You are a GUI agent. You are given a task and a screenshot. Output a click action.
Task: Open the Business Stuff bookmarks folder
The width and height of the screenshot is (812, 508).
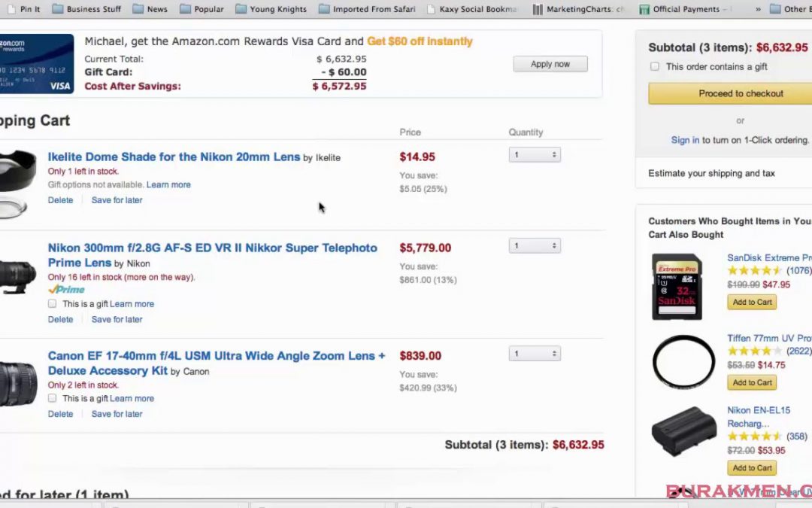coord(86,9)
